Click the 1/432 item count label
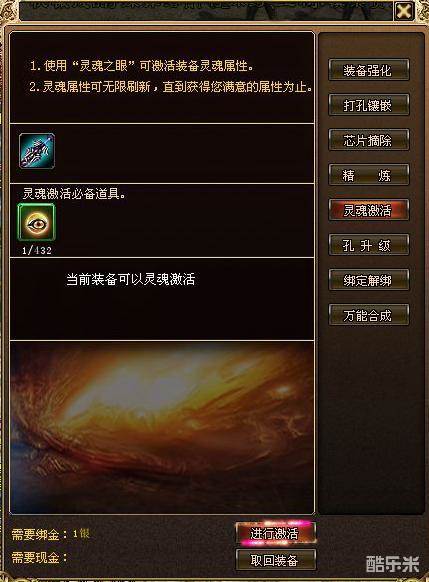 (37, 251)
